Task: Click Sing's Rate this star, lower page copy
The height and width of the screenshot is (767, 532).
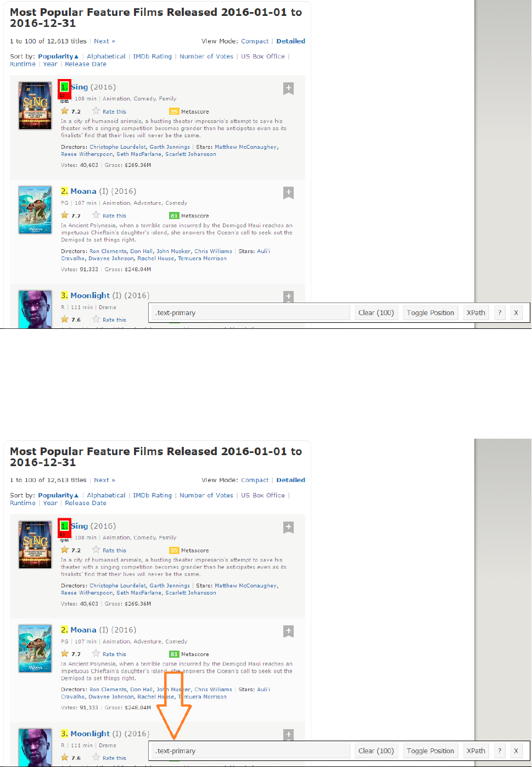Action: (x=96, y=550)
